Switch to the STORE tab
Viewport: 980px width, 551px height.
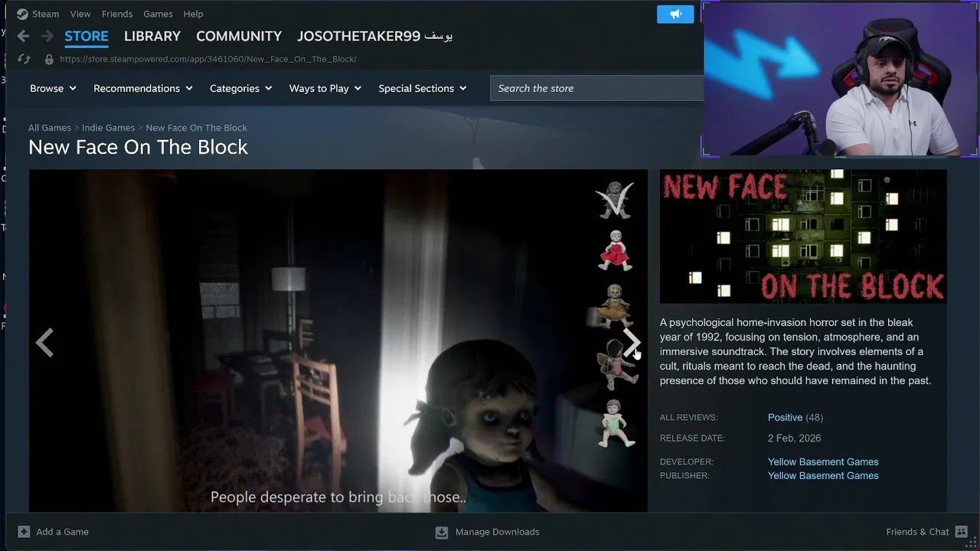coord(87,36)
